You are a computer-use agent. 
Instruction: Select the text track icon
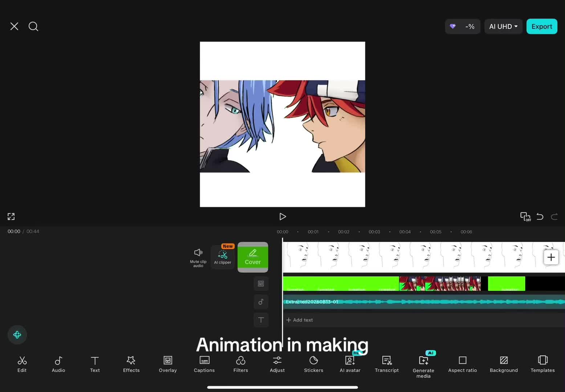point(261,320)
